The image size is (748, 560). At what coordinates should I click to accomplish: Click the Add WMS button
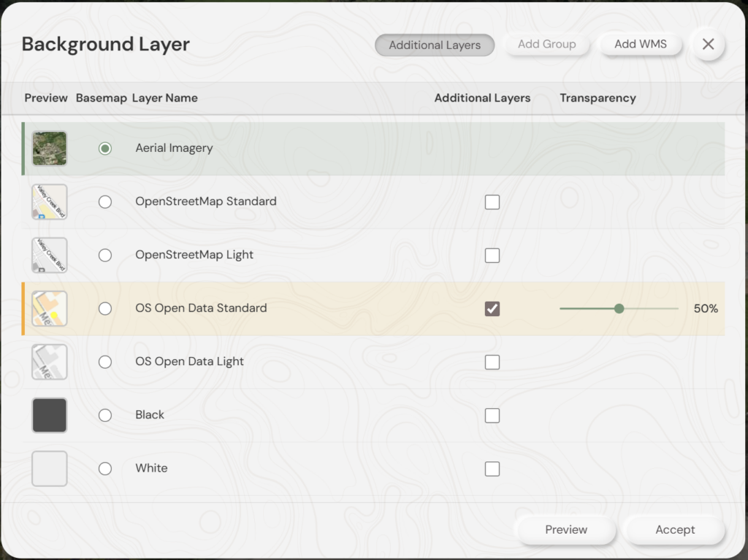641,45
